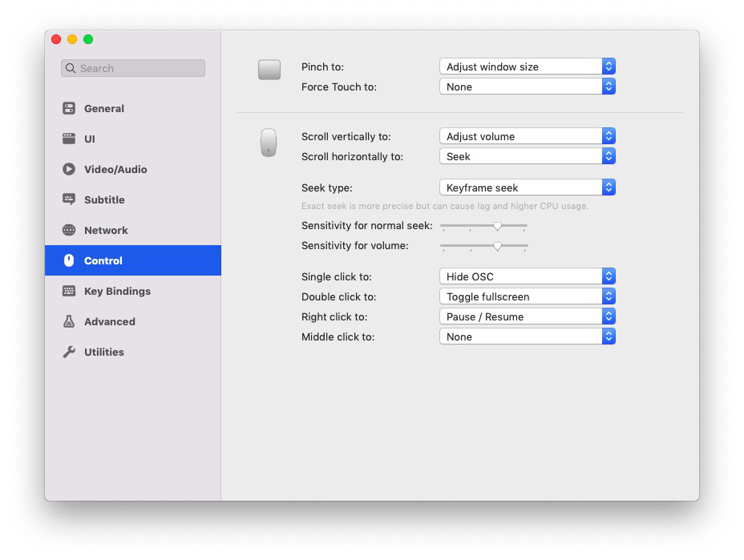Click the Subtitle speech bubble icon
This screenshot has height=560, width=744.
69,199
